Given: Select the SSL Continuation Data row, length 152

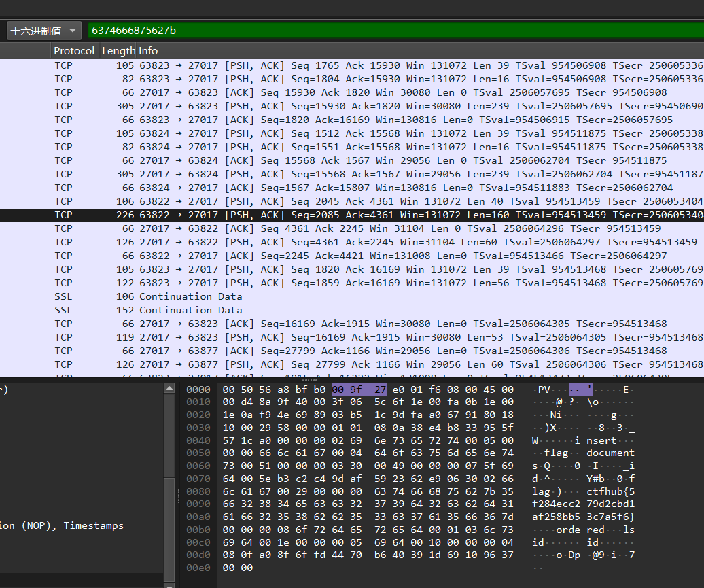Looking at the screenshot, I should tap(352, 310).
